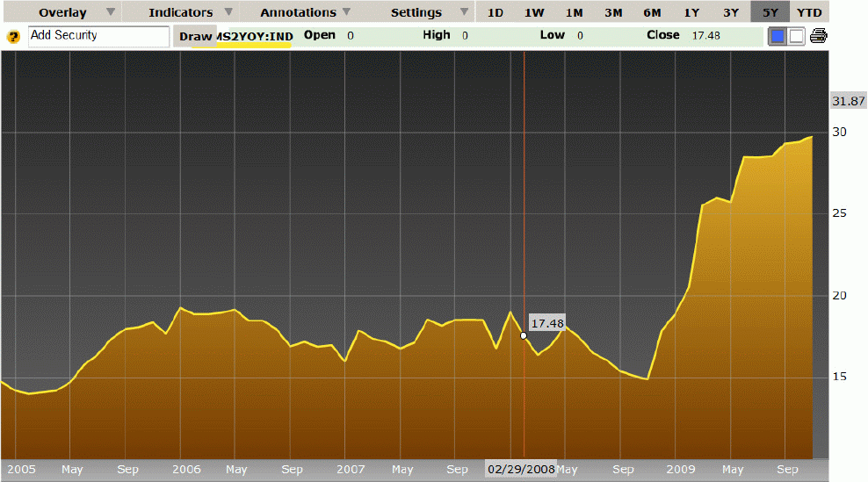Select the active 5Y range tab
The height and width of the screenshot is (482, 868).
(x=770, y=12)
